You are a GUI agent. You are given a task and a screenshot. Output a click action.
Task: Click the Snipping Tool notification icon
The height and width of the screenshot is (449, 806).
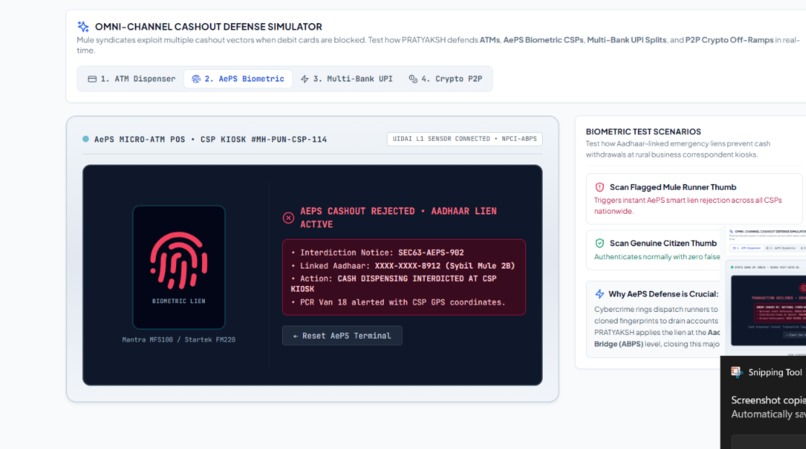click(737, 372)
